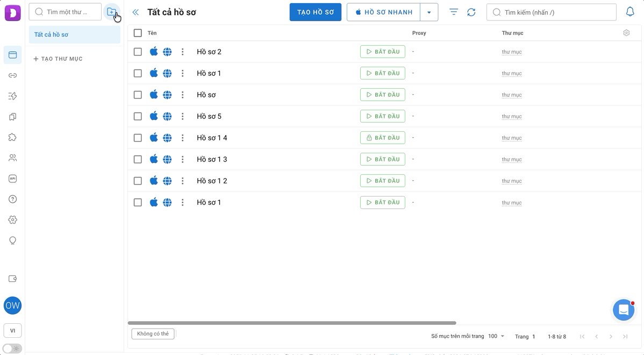Tick the checkbox for Hồ sơ 1 3
This screenshot has height=355, width=644.
coord(138,159)
